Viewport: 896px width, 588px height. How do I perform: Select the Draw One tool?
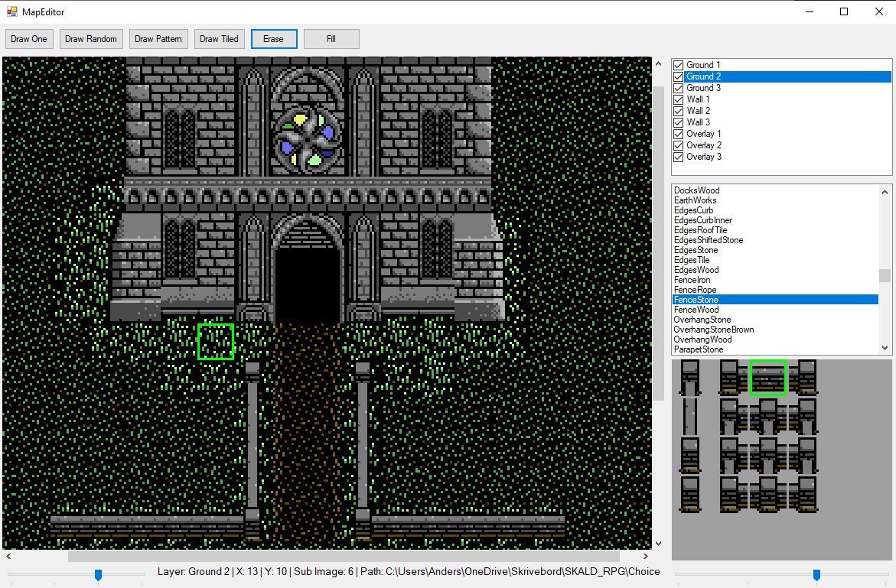[29, 39]
